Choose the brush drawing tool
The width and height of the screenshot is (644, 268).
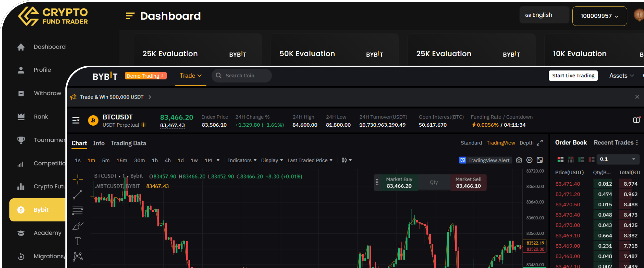(77, 226)
